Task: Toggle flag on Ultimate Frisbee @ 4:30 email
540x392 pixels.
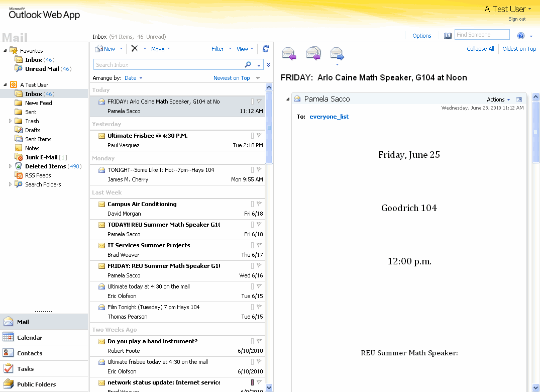Action: tap(259, 136)
